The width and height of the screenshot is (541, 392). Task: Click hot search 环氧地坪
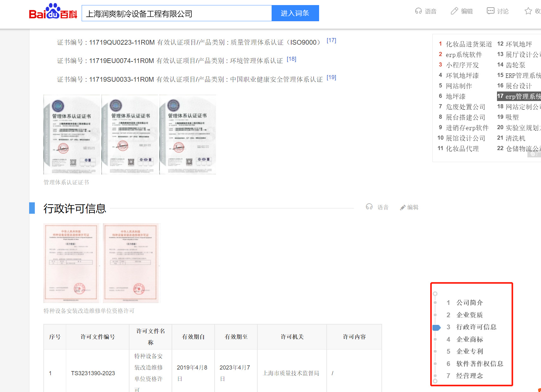coord(519,44)
